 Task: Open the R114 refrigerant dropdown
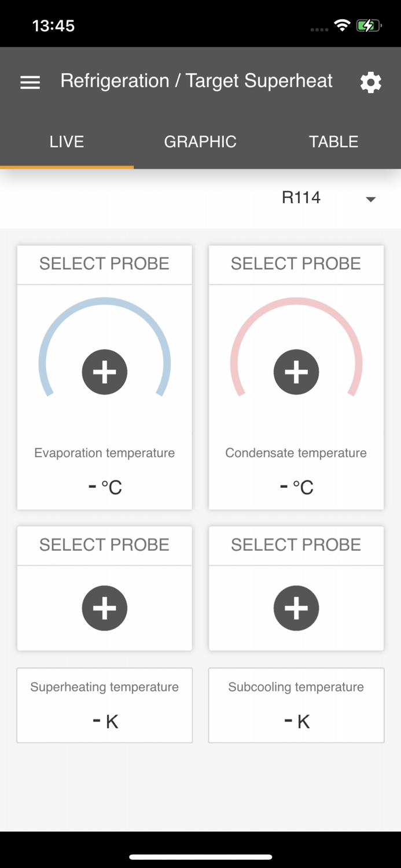coord(302,197)
